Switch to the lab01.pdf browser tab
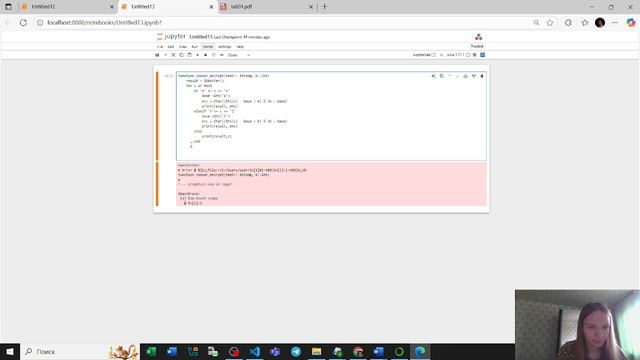640x360 pixels. point(267,7)
